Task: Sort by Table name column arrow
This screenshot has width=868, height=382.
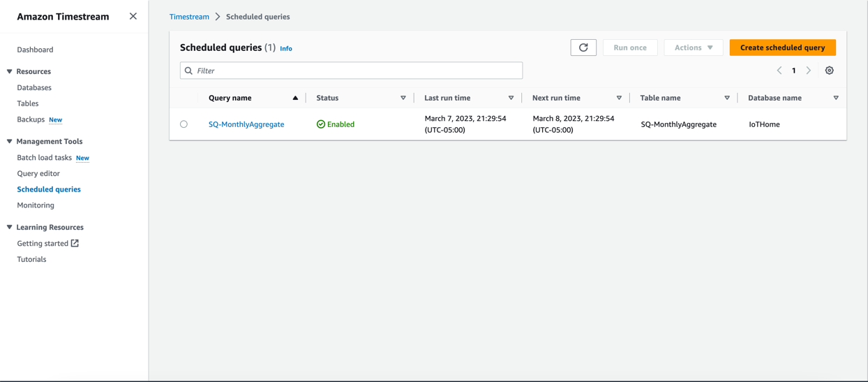Action: pyautogui.click(x=727, y=98)
